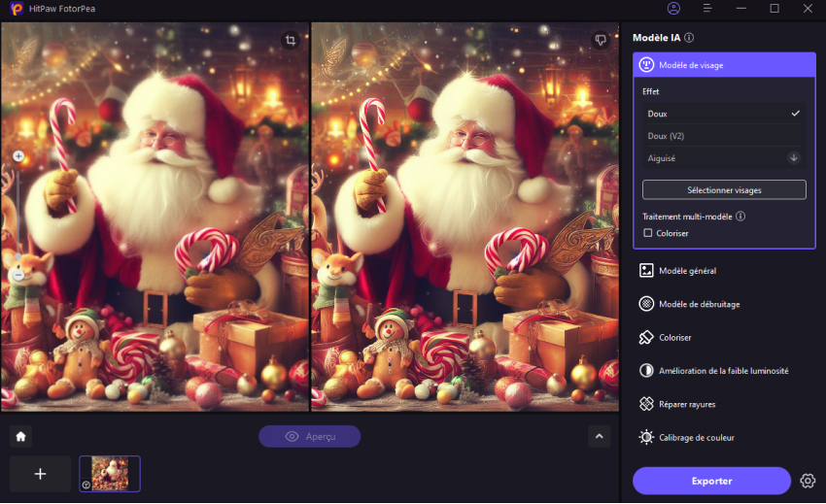Screen dimensions: 826x504
Task: Open the hamburger menu in title bar
Action: click(x=707, y=9)
